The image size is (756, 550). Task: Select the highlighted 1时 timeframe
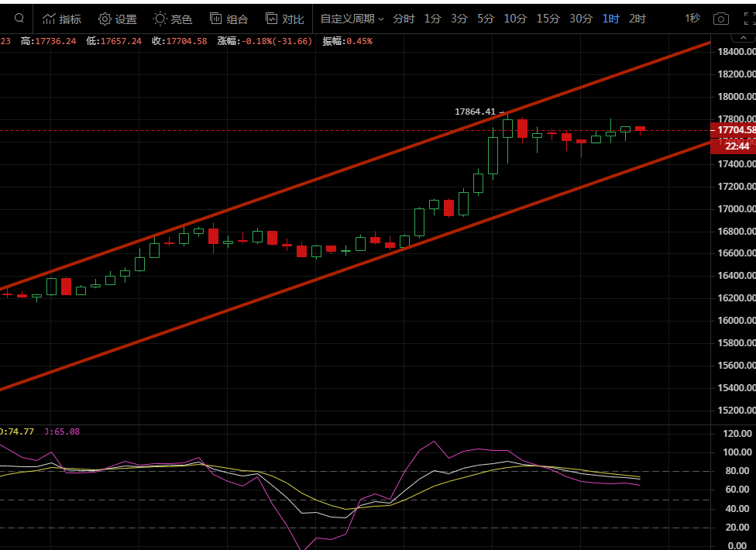610,19
